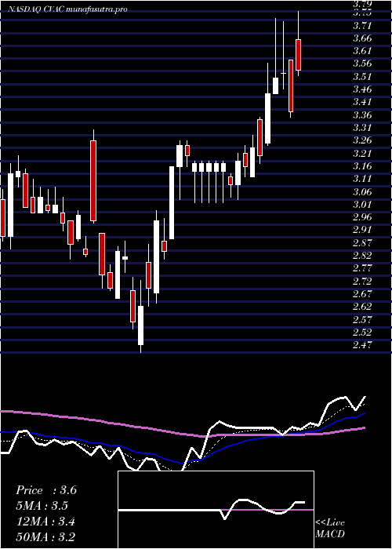This screenshot has width=392, height=549.
Task: Click the 3.66 price axis label
Action: (x=361, y=38)
